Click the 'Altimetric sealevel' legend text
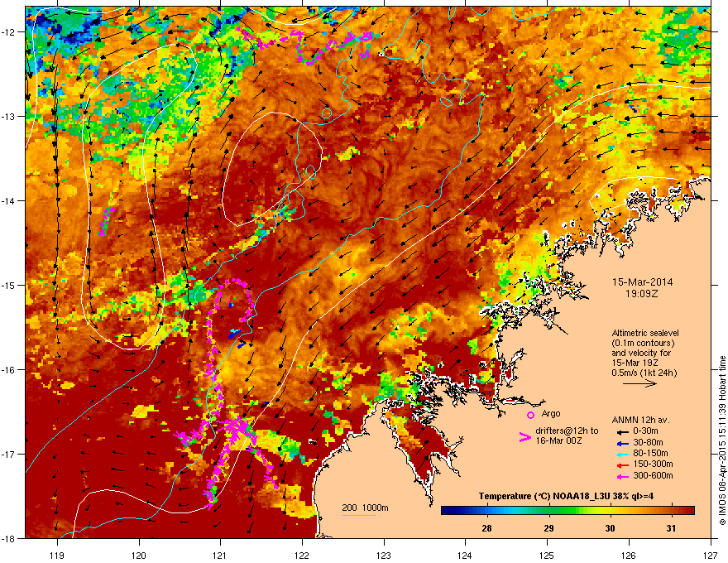 tap(645, 333)
